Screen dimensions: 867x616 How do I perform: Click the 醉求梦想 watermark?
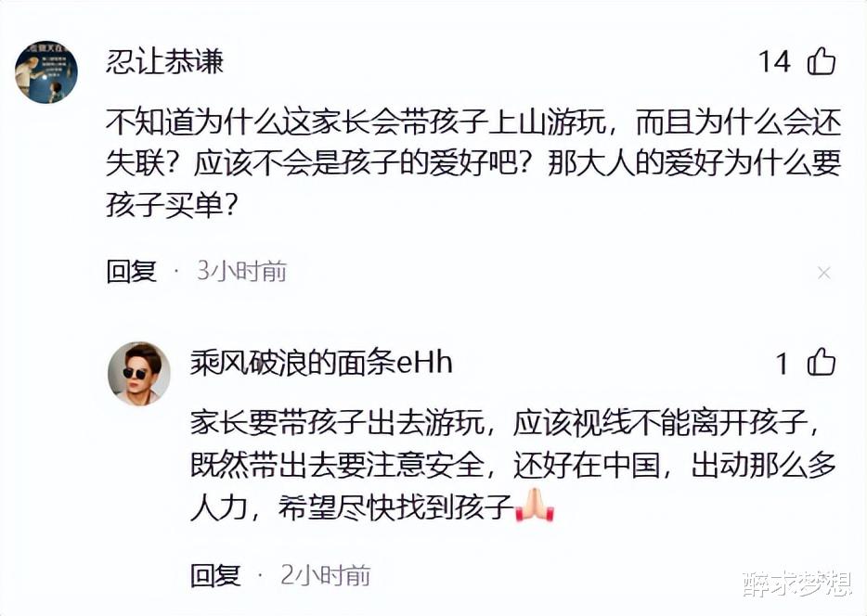(x=796, y=584)
